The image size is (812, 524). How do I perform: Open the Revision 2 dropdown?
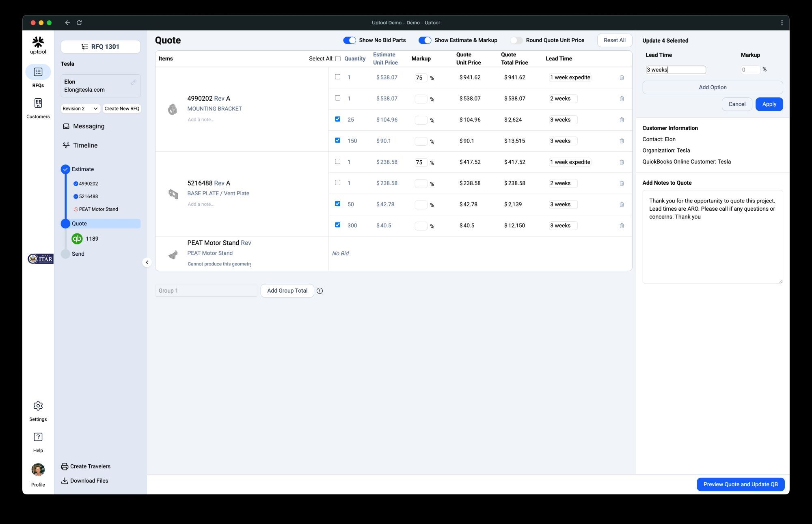click(x=80, y=109)
